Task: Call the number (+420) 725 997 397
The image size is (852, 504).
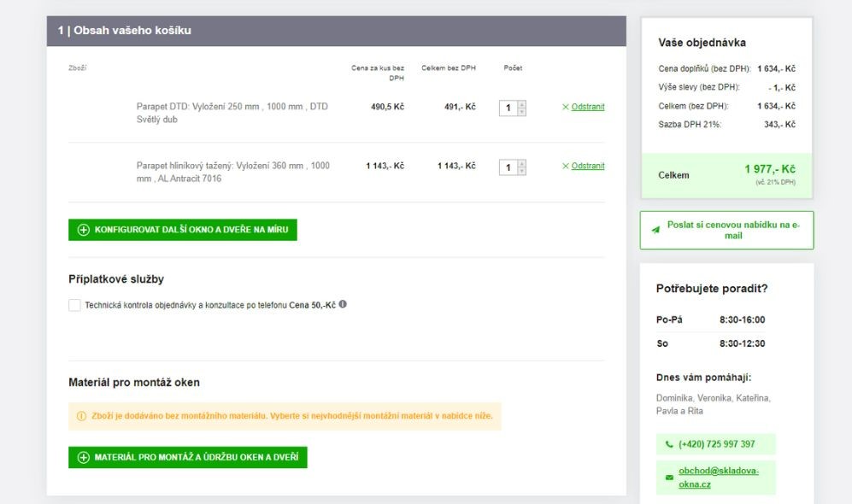Action: click(x=716, y=444)
